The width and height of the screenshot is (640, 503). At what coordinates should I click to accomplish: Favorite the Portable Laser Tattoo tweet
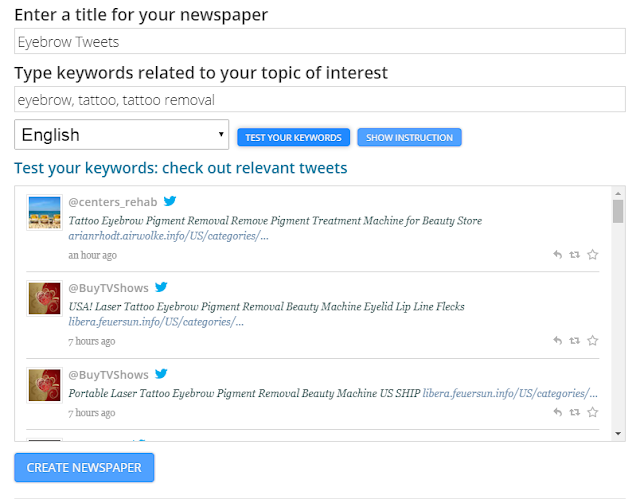click(593, 412)
